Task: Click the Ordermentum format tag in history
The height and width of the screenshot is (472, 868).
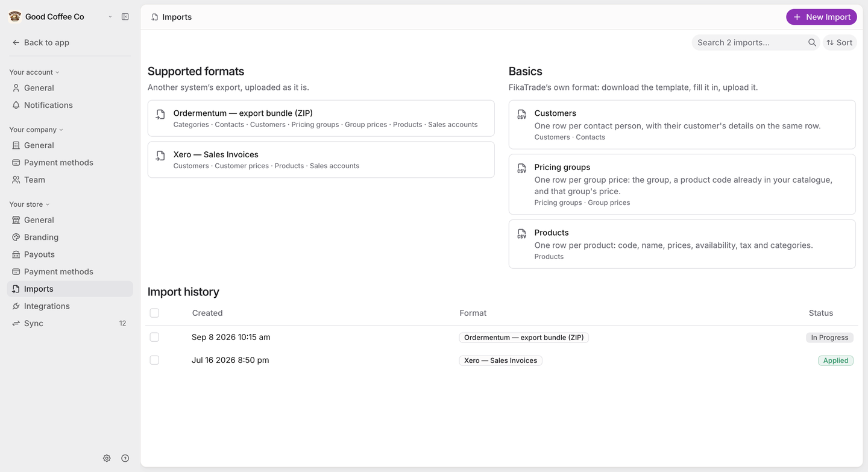Action: click(x=524, y=338)
